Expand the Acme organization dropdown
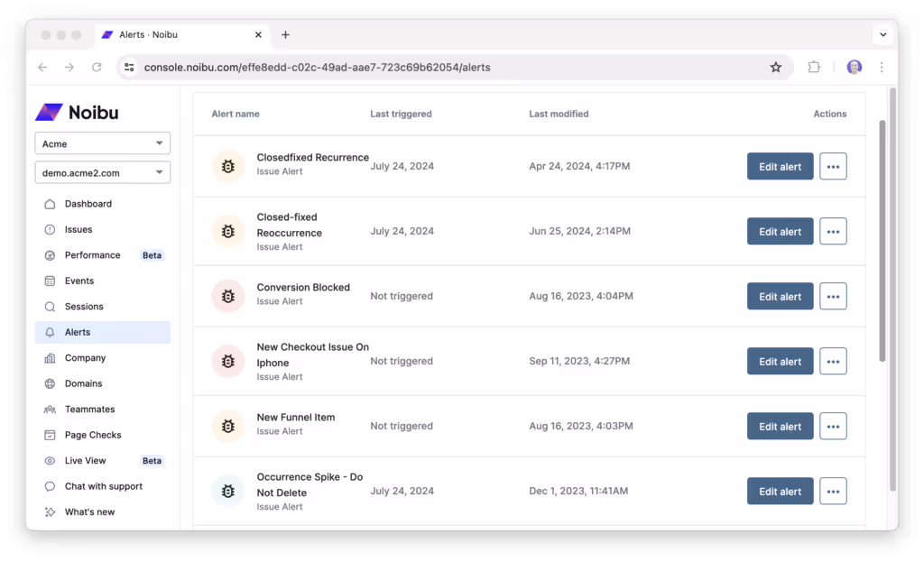The width and height of the screenshot is (924, 562). [x=103, y=143]
